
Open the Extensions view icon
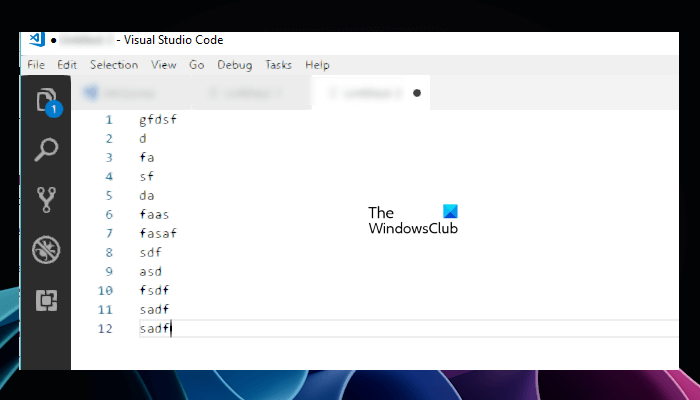click(46, 300)
